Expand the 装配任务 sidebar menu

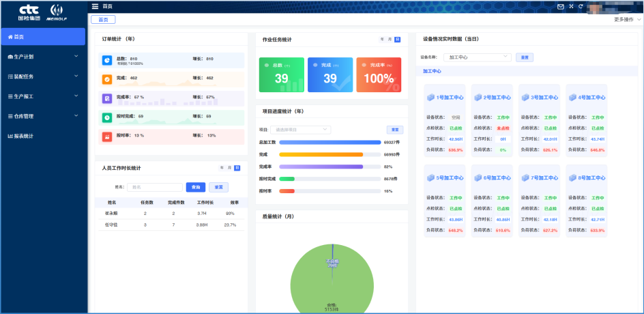coord(43,76)
